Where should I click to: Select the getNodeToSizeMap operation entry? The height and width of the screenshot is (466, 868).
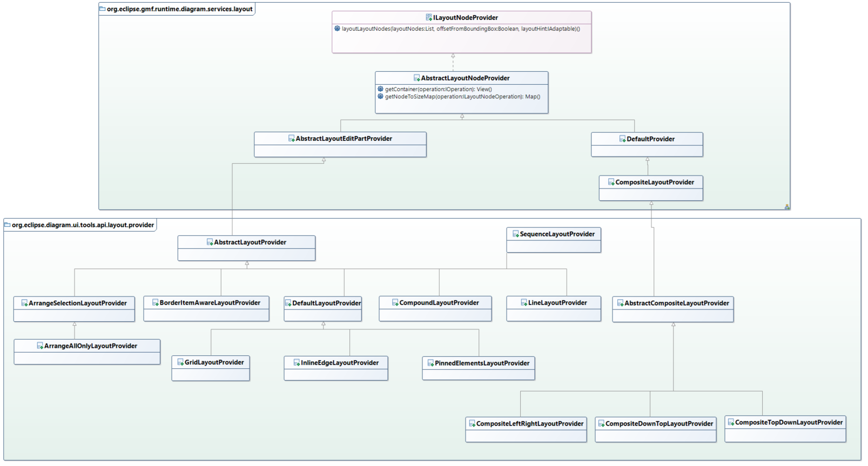coord(462,97)
